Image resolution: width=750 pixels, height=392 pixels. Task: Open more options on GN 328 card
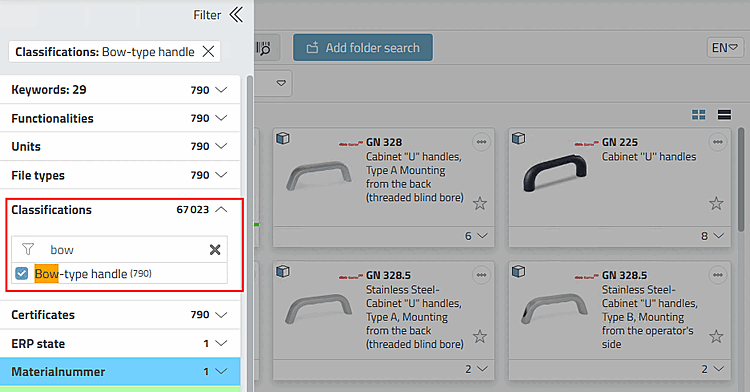(481, 142)
